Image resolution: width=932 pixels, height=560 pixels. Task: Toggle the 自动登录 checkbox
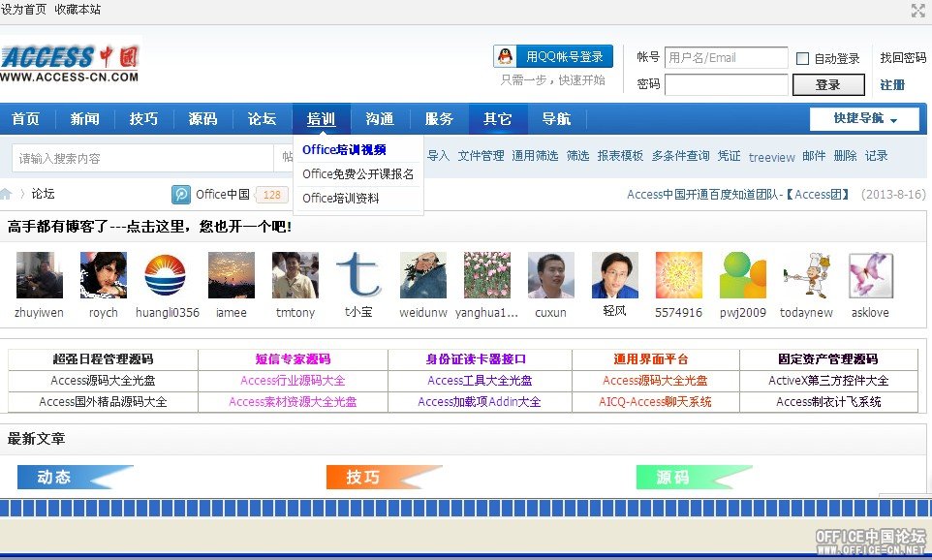point(802,58)
